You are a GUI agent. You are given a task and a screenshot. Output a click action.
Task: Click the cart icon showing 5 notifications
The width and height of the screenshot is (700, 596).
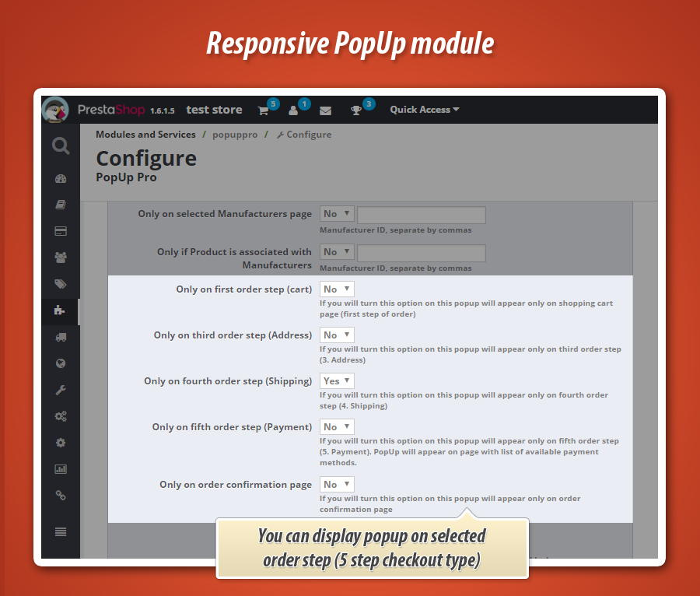[x=263, y=110]
